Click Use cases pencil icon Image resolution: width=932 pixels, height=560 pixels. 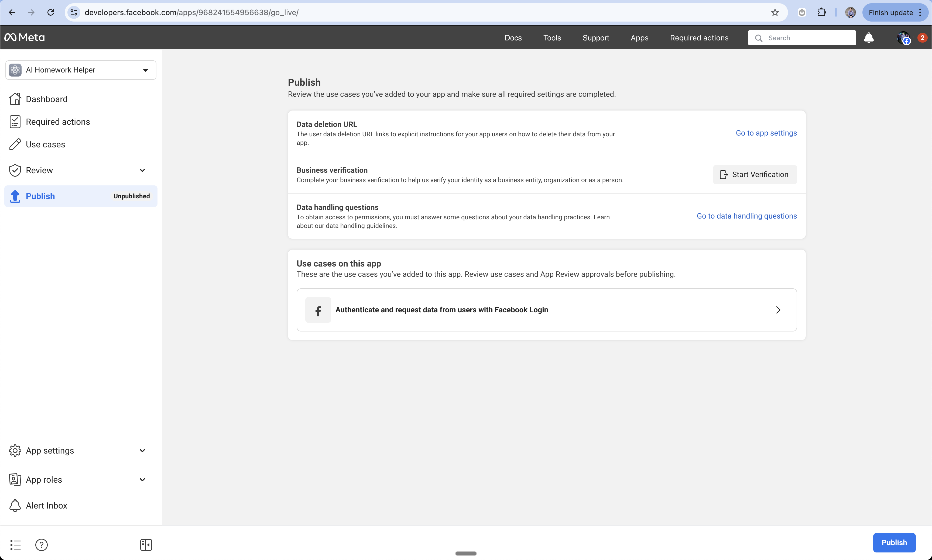coord(15,144)
